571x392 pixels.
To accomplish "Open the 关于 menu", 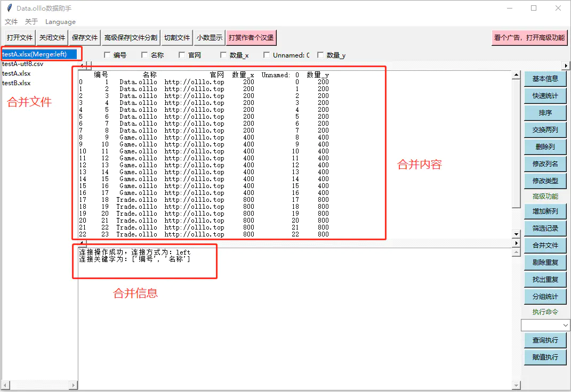I will click(31, 22).
